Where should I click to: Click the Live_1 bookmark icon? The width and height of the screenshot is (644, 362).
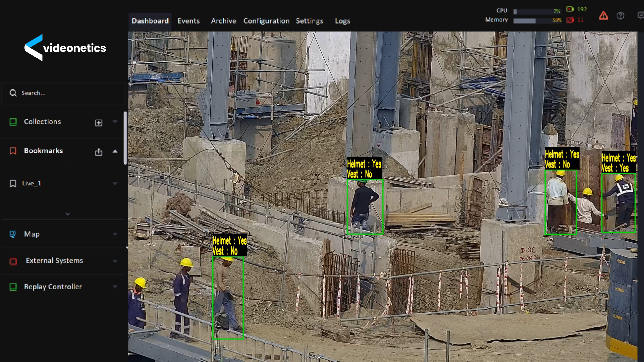[x=13, y=183]
